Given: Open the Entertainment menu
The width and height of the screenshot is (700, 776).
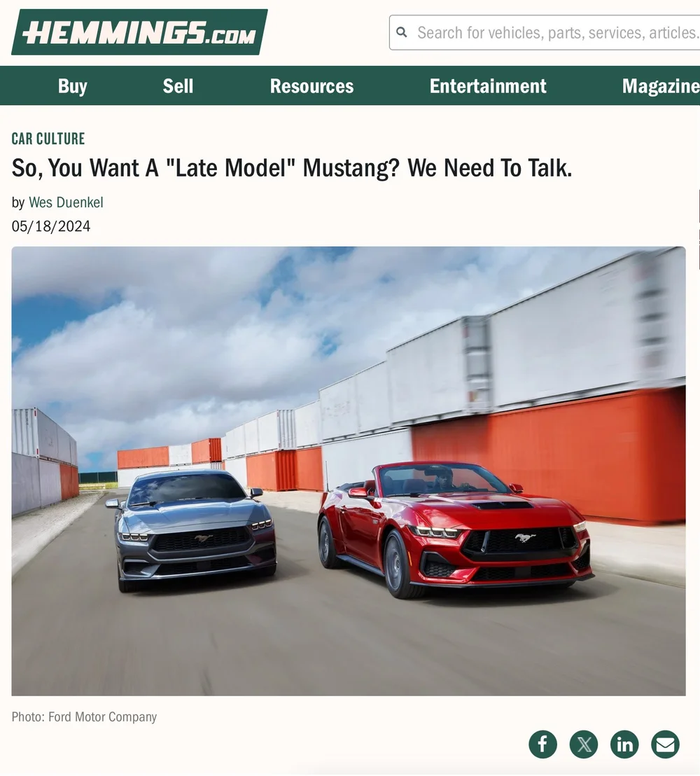Looking at the screenshot, I should [x=488, y=86].
